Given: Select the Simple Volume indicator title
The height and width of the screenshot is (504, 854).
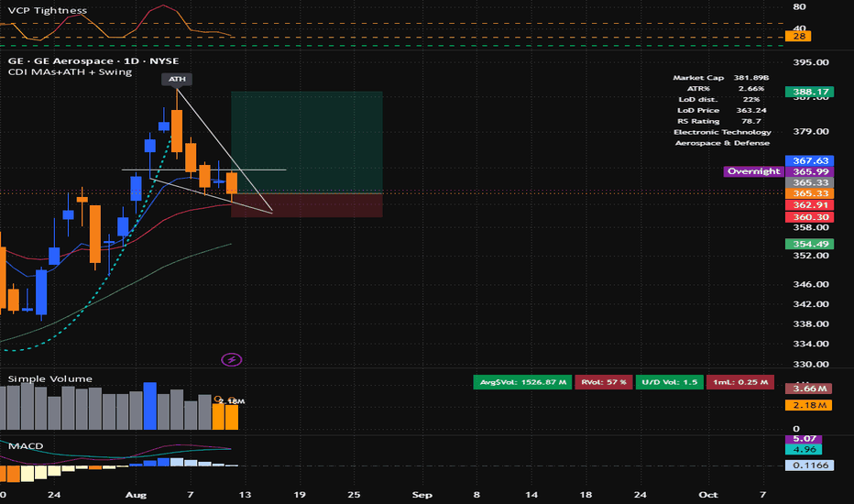Looking at the screenshot, I should pyautogui.click(x=50, y=378).
